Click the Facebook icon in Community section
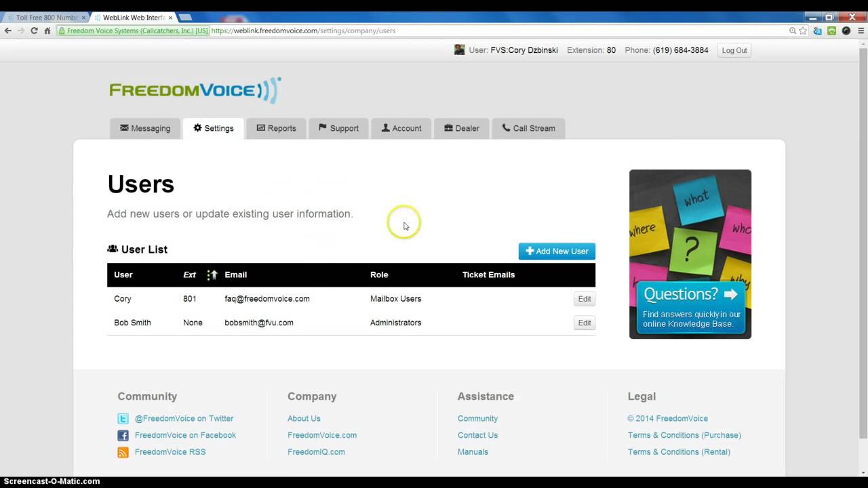868x488 pixels. click(x=123, y=435)
